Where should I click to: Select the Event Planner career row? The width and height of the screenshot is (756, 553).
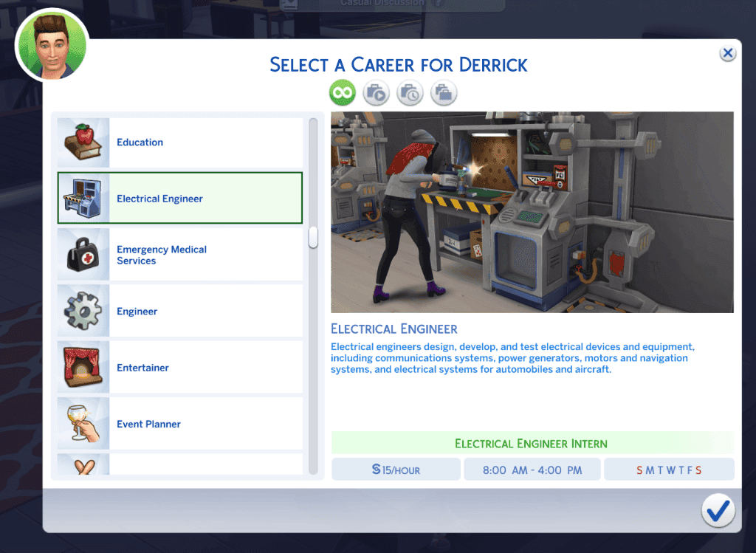click(180, 424)
